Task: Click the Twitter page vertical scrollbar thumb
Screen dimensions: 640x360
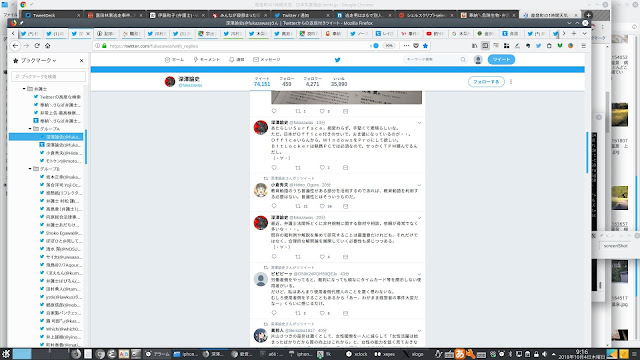Action: pos(587,152)
